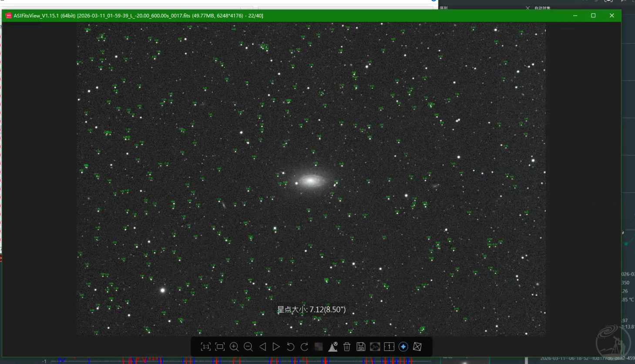Save the image using the floppy disk icon
The width and height of the screenshot is (635, 364).
(x=361, y=347)
